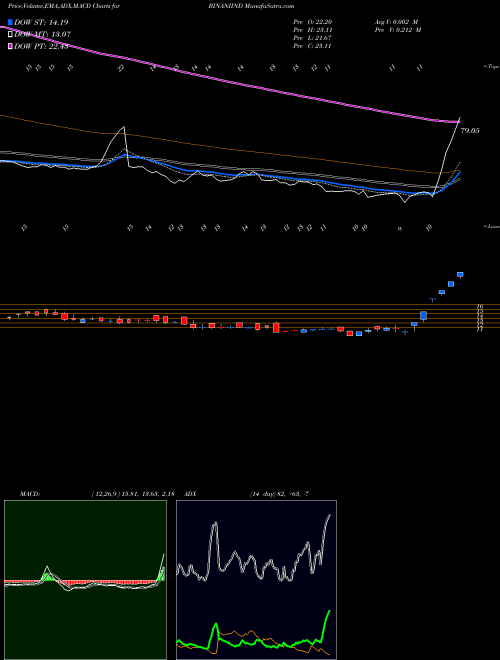Click the 'Pre O: 22.20' value
Viewport: 500px width, 660px height.
tap(314, 22)
